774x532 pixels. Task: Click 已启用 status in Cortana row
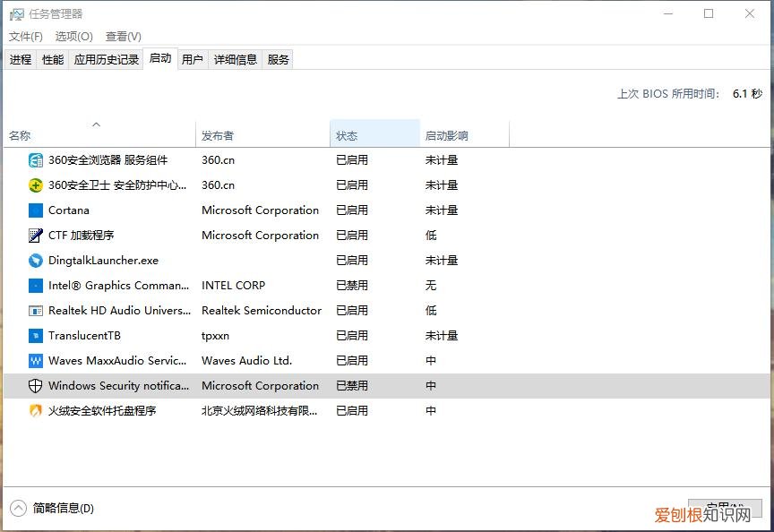tap(352, 210)
